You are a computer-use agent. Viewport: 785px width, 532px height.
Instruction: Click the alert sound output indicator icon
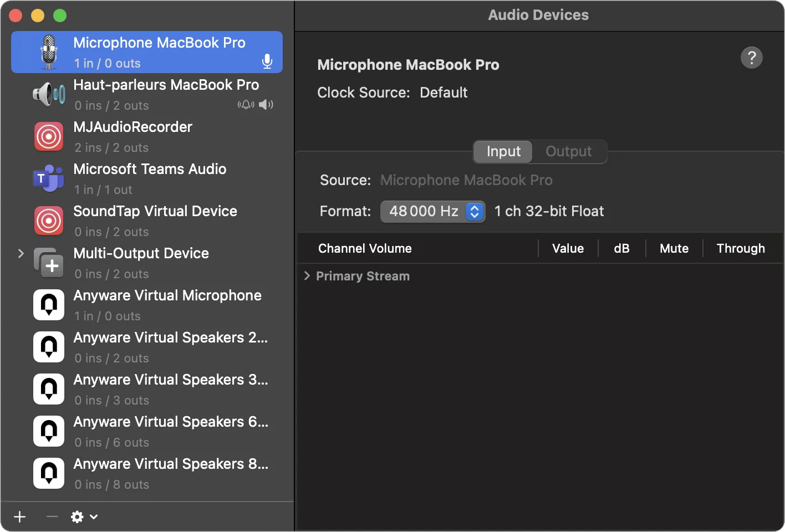pos(246,105)
